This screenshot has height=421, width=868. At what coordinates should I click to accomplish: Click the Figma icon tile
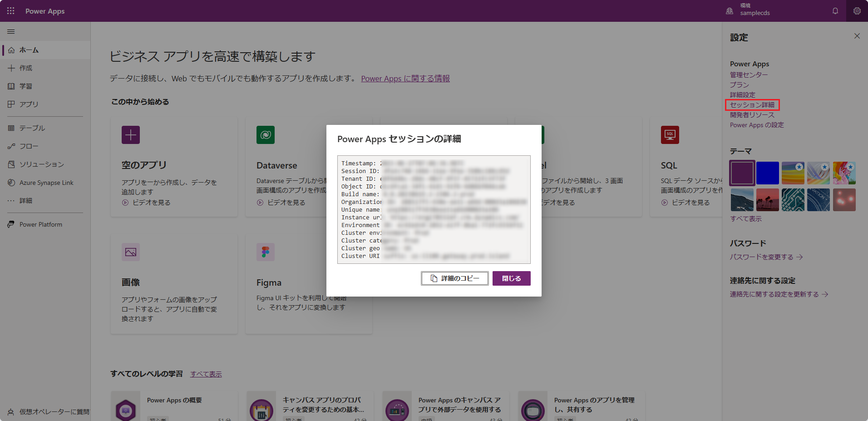[265, 252]
